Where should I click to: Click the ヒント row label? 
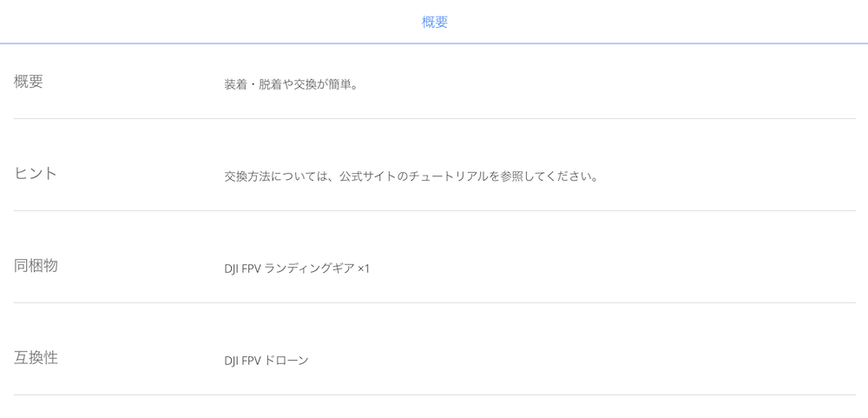point(36,174)
